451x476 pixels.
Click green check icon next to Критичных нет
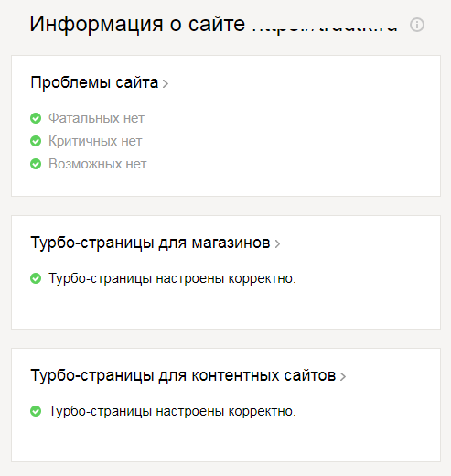pyautogui.click(x=36, y=141)
